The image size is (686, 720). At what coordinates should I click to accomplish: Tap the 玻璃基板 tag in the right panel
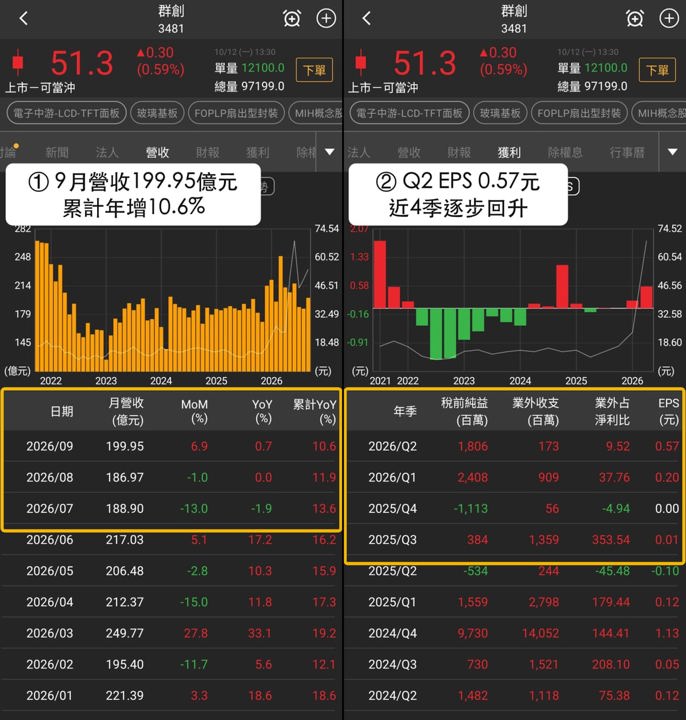(x=500, y=113)
